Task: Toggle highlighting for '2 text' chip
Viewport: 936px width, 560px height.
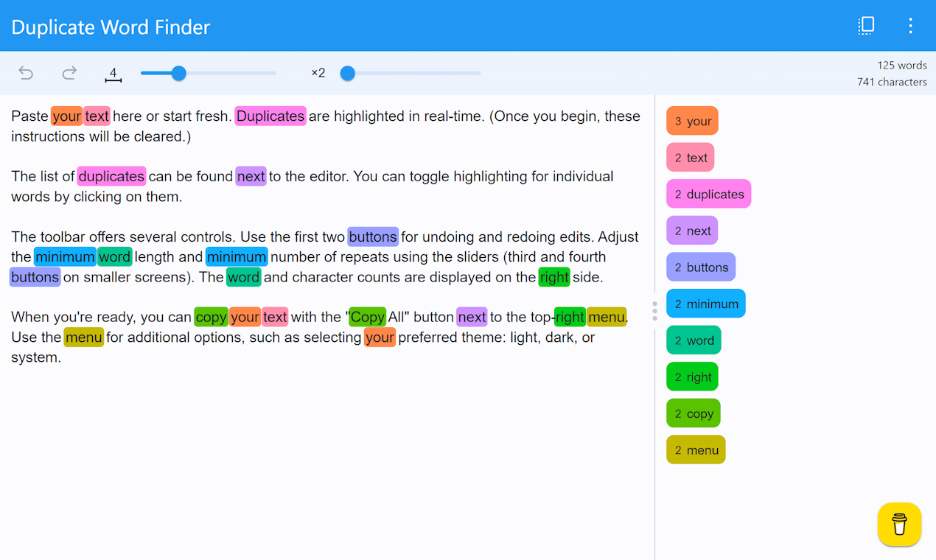Action: point(691,158)
